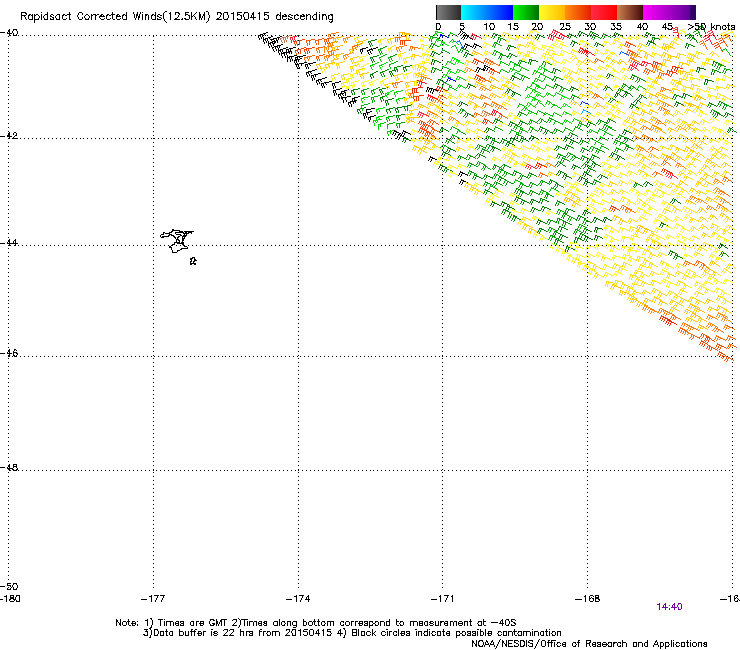This screenshot has height=650, width=740.
Task: Click the '-174' longitude axis label
Action: click(x=298, y=599)
